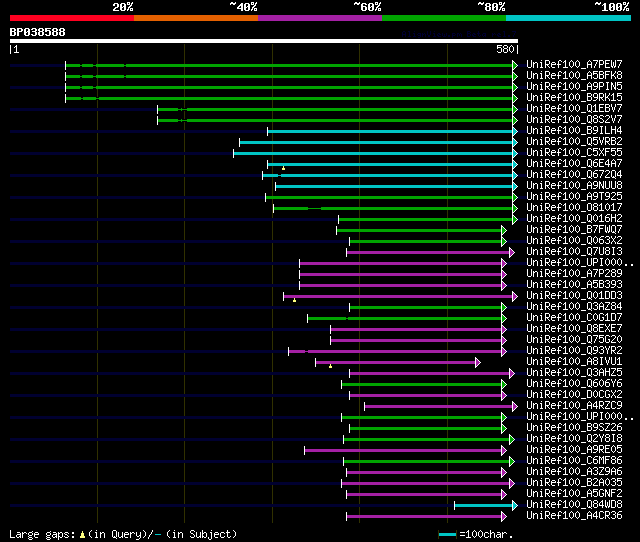
Task: Select the UniRef100_Q016H2 label
Action: point(574,219)
